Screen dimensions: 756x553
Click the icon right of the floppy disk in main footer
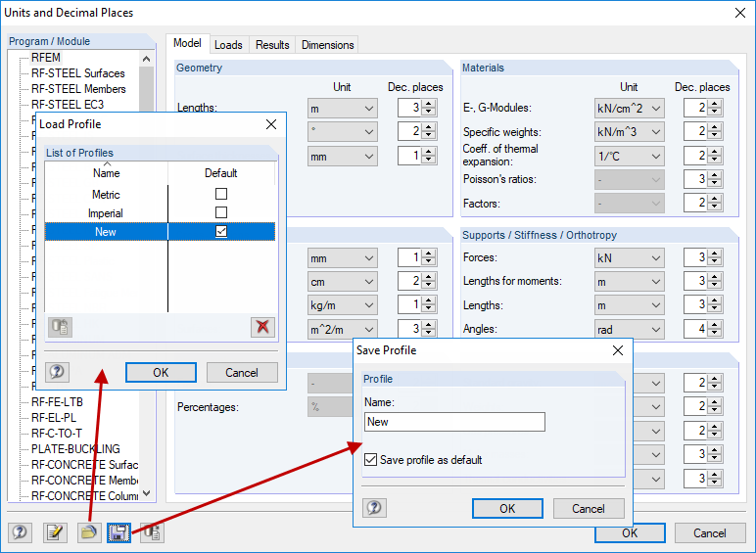[152, 532]
